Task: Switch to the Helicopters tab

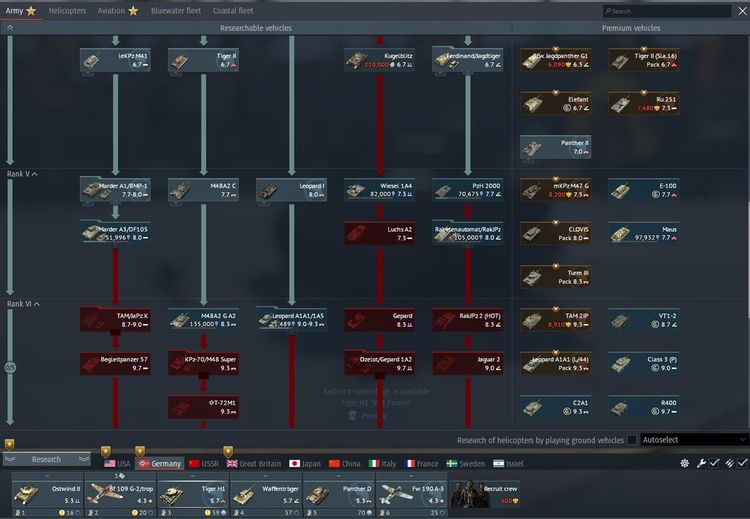Action: click(x=67, y=10)
